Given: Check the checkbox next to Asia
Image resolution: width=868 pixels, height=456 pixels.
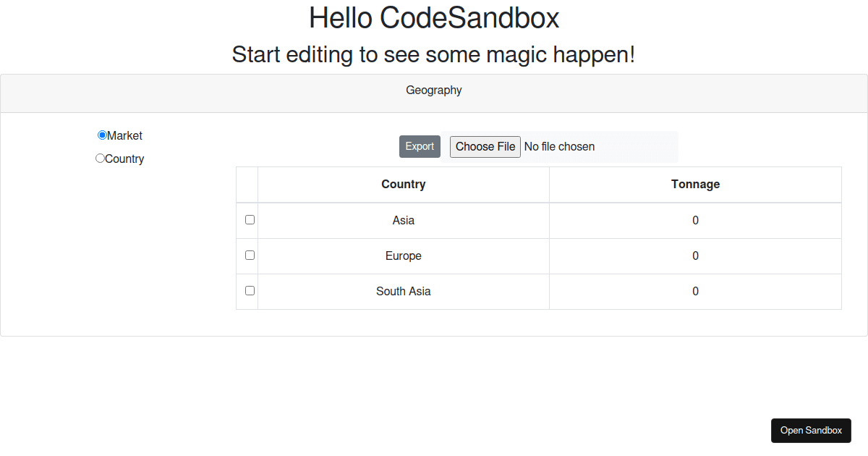Looking at the screenshot, I should tap(250, 219).
